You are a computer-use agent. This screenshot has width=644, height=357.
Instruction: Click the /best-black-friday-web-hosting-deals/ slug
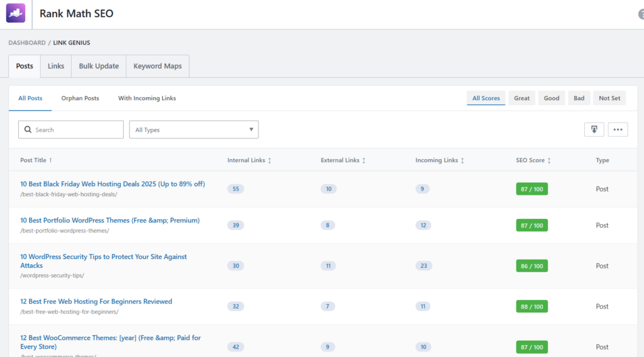pyautogui.click(x=69, y=194)
